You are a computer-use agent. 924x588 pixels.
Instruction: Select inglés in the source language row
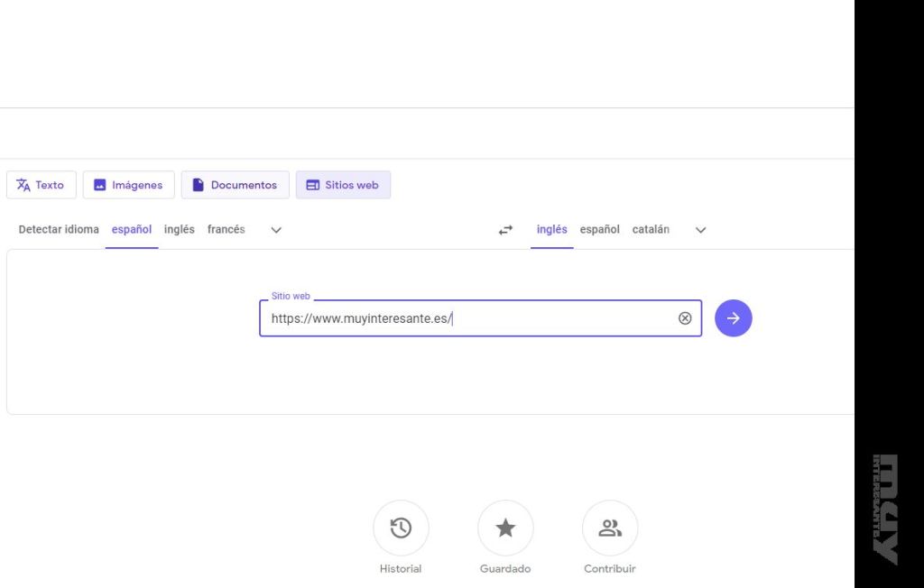179,229
